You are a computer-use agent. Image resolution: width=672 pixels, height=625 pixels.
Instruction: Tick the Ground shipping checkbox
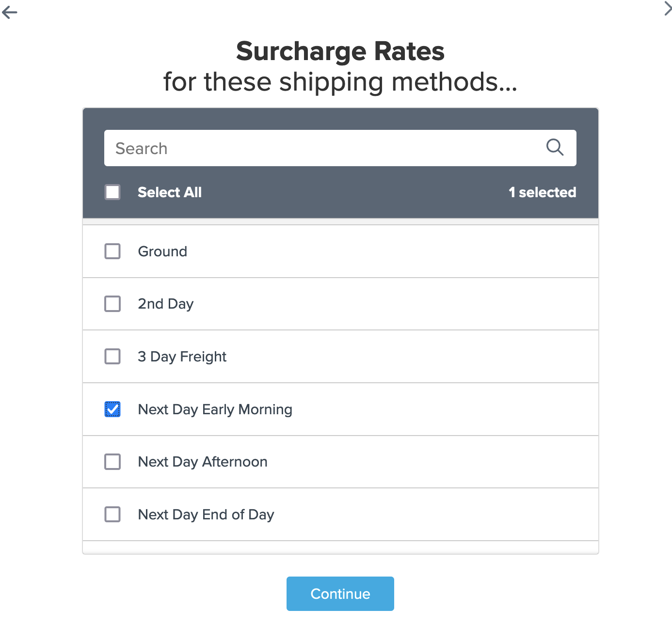(x=112, y=251)
